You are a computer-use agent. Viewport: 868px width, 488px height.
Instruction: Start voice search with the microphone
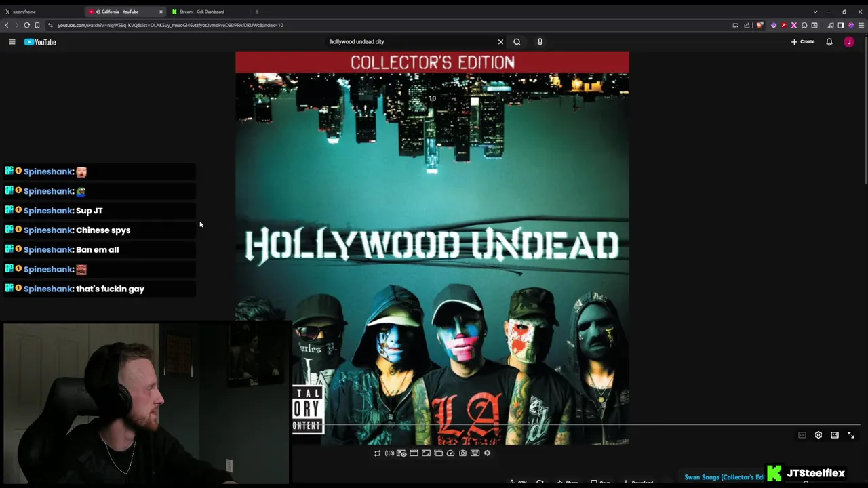click(540, 42)
